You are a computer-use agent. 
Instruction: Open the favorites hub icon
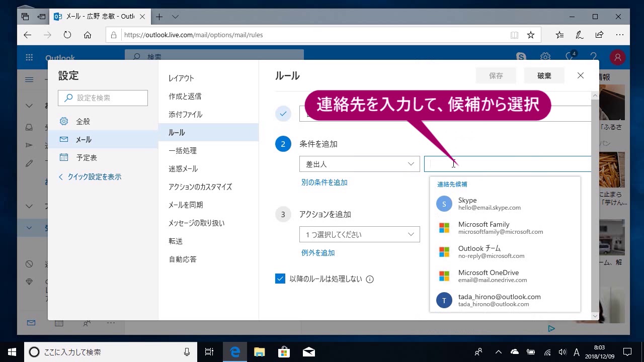click(559, 35)
